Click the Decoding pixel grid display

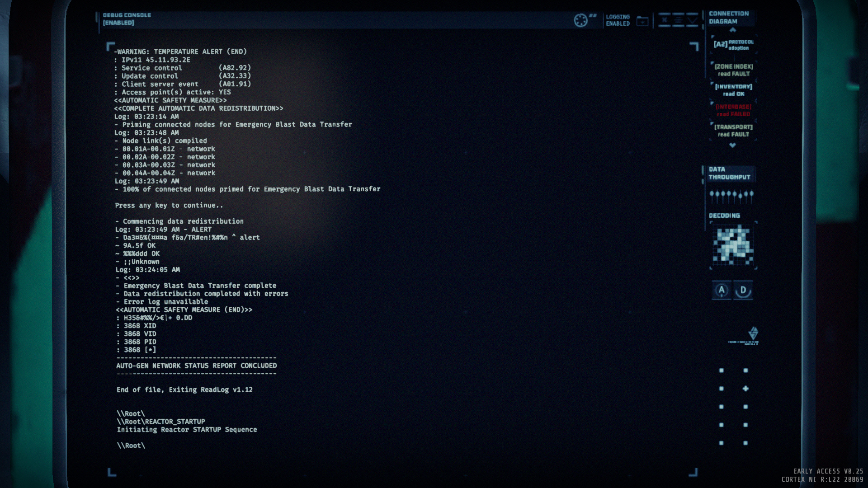point(732,246)
